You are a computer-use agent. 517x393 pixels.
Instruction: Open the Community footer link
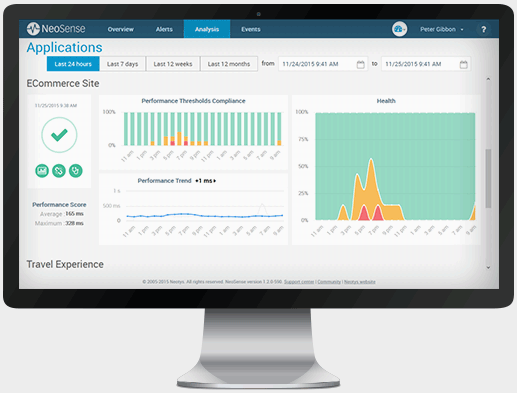point(329,282)
